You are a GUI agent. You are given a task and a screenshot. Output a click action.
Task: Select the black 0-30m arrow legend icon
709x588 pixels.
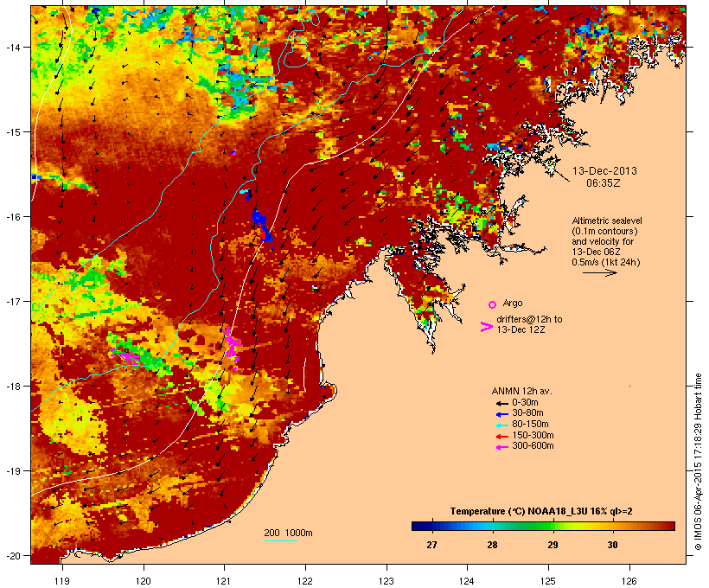pyautogui.click(x=501, y=404)
